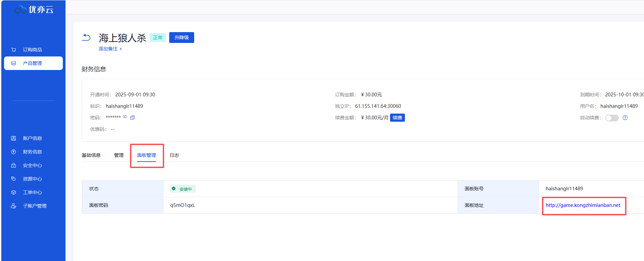Copy the password using the copy icon
644x261 pixels.
(x=132, y=118)
